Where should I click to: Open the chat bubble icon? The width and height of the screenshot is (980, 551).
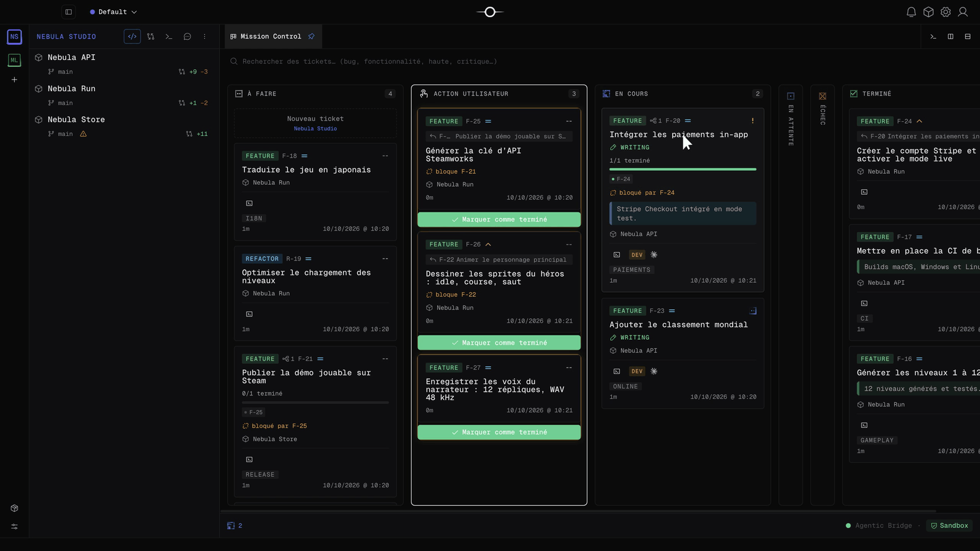(x=187, y=37)
